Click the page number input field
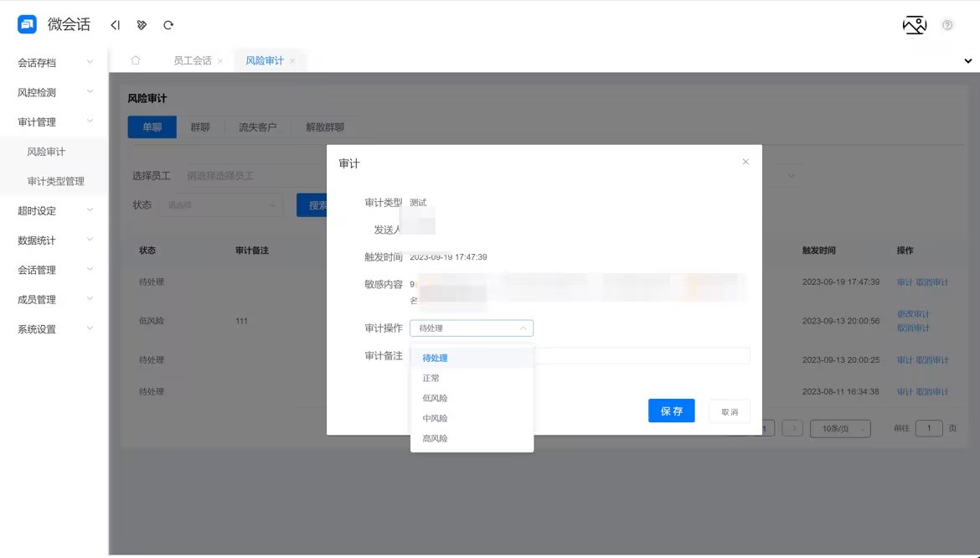980x558 pixels. pos(929,427)
